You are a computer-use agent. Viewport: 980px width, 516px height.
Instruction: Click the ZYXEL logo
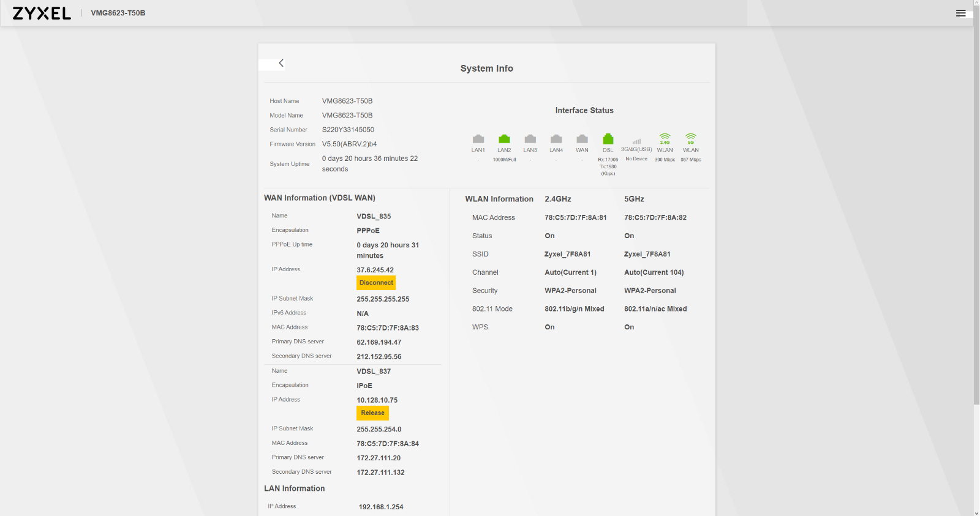click(42, 13)
